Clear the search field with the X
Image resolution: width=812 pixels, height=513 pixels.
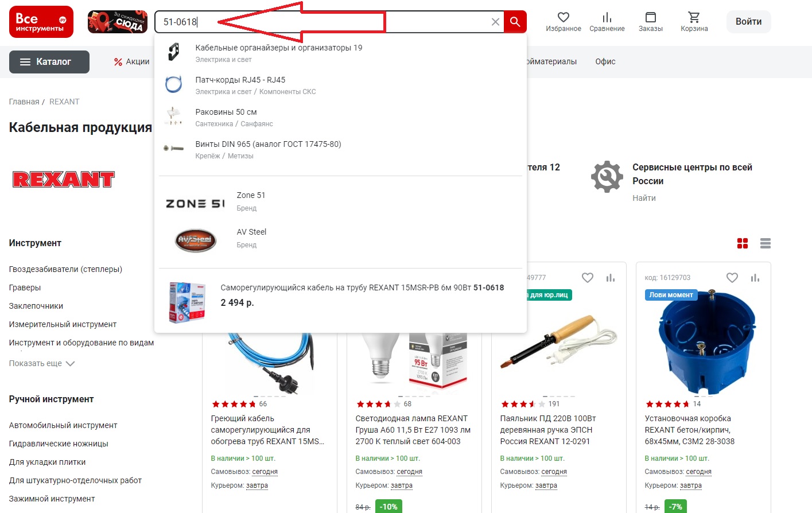click(x=495, y=22)
